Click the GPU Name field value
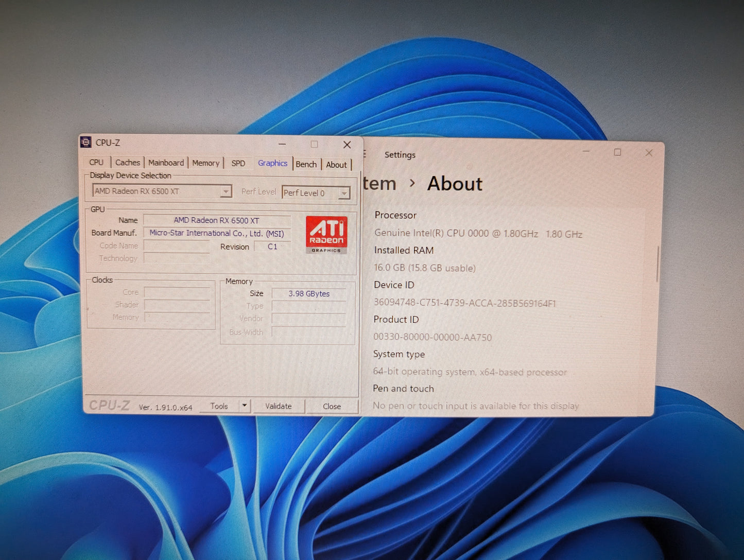 217,220
